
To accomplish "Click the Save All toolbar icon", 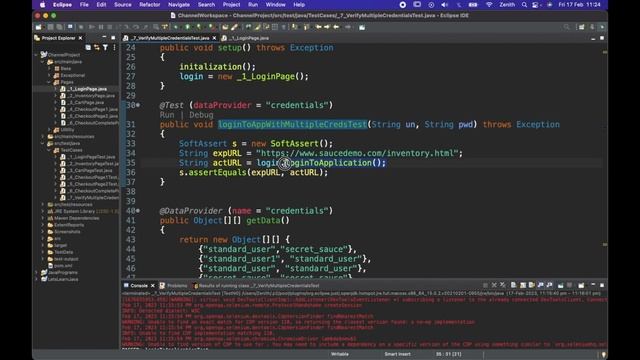I will point(60,27).
